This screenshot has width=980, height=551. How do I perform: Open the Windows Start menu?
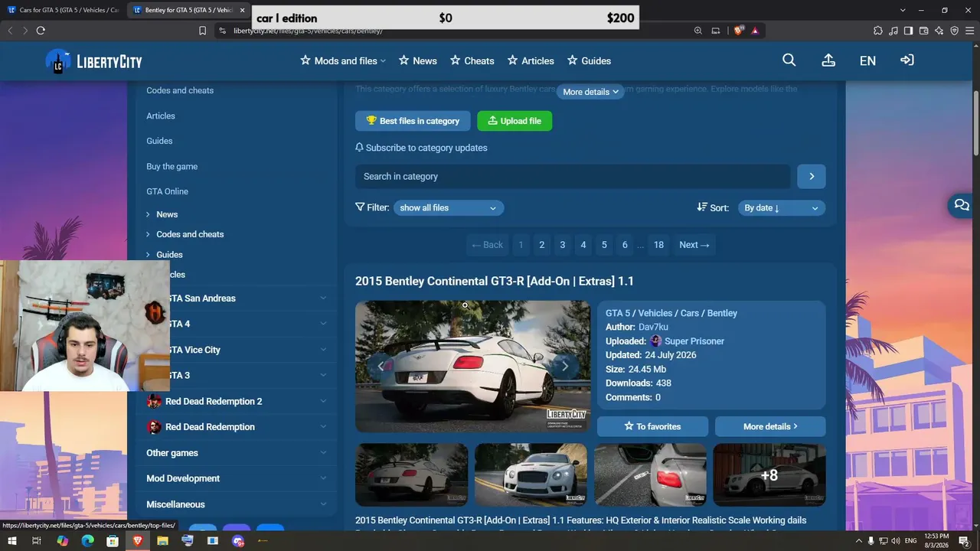(11, 541)
